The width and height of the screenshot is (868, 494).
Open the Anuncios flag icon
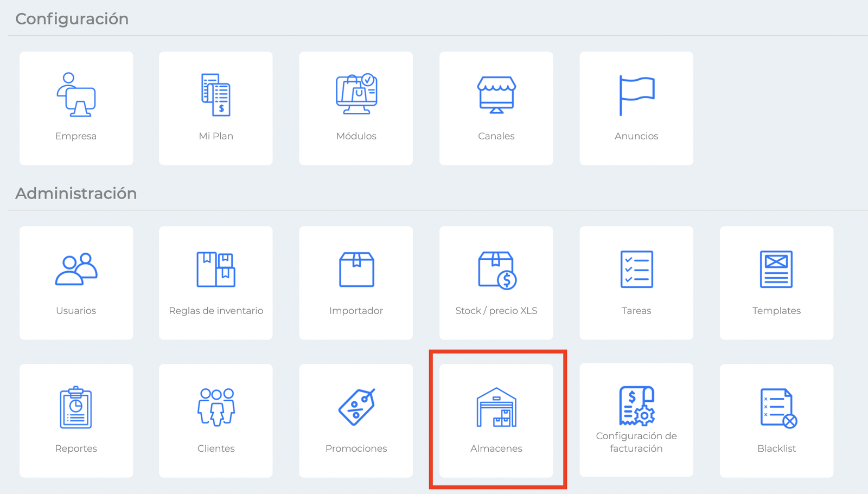tap(637, 95)
